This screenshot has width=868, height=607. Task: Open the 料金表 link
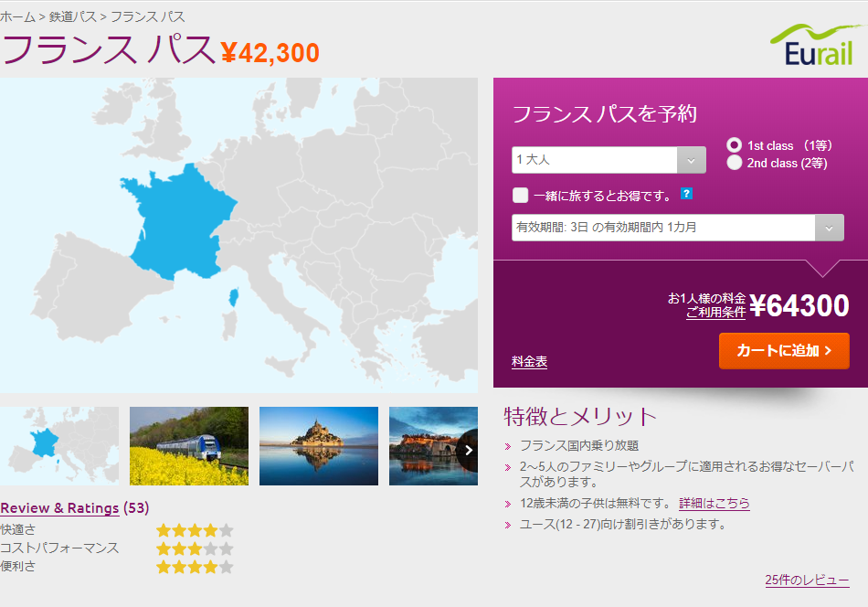tap(529, 362)
